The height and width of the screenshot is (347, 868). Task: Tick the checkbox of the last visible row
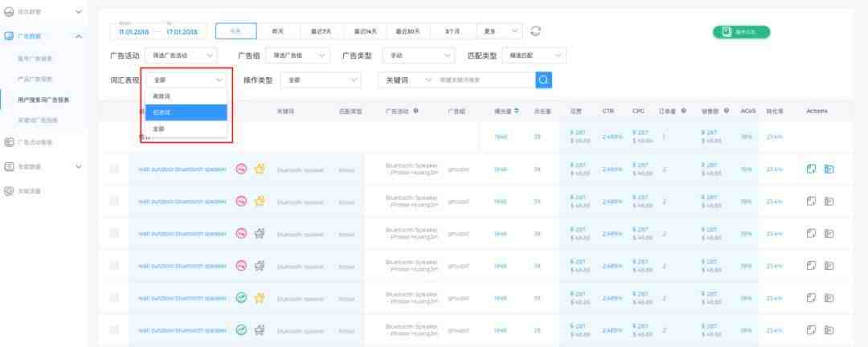point(114,329)
